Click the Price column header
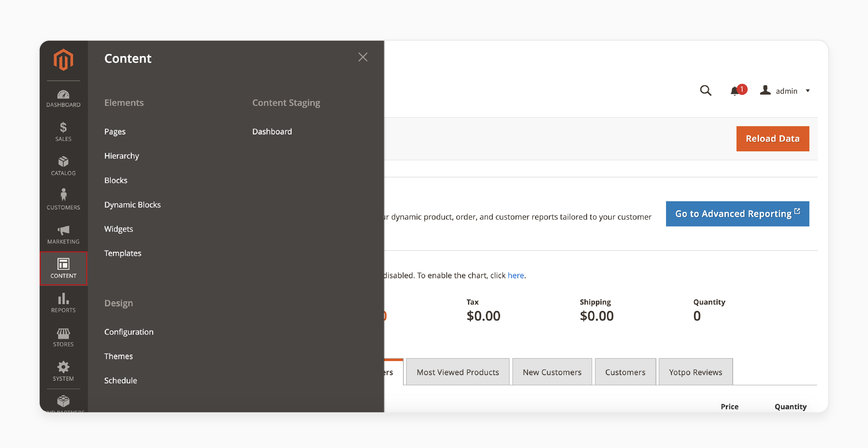This screenshot has height=448, width=868. (x=729, y=407)
